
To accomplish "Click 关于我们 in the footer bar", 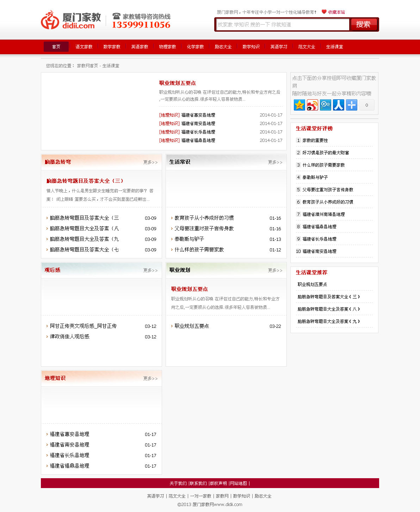I will [x=178, y=483].
